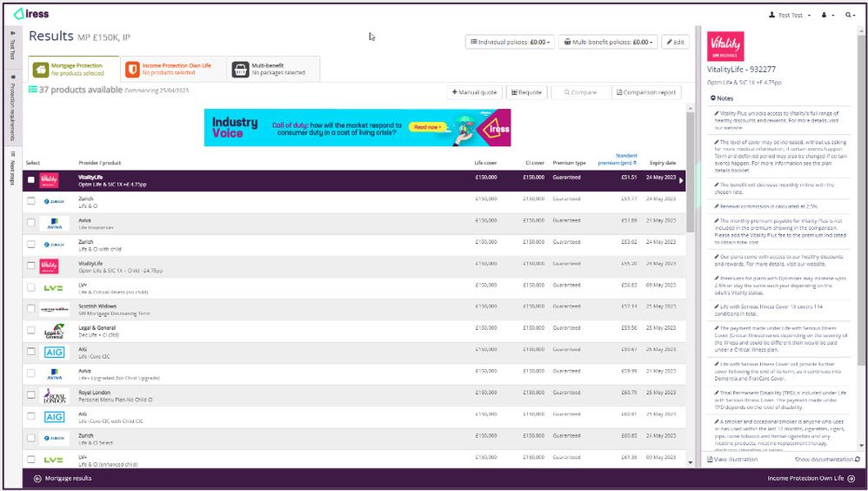This screenshot has width=868, height=491.
Task: Click the AIG logo in the Life-Core CIC with Child CIC row
Action: [54, 417]
